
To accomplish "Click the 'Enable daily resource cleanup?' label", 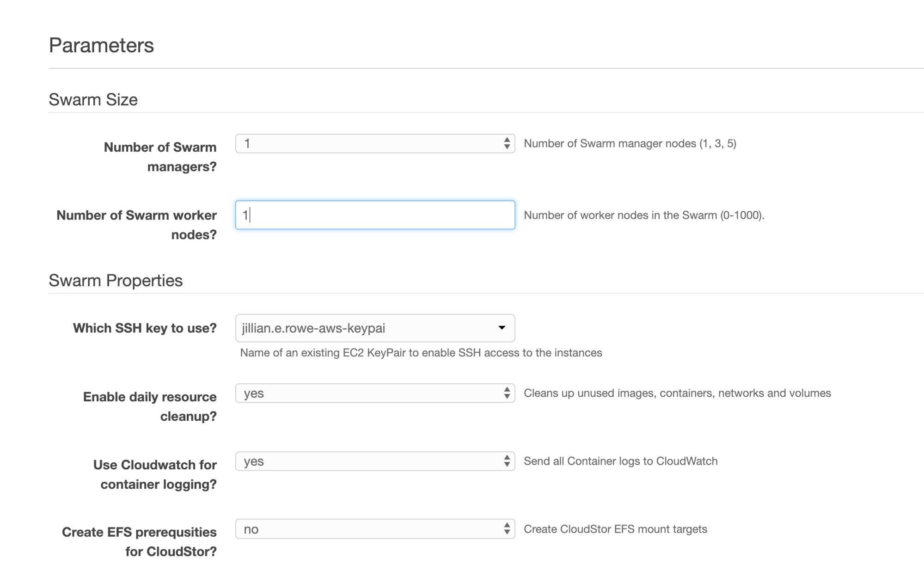I will pyautogui.click(x=150, y=406).
